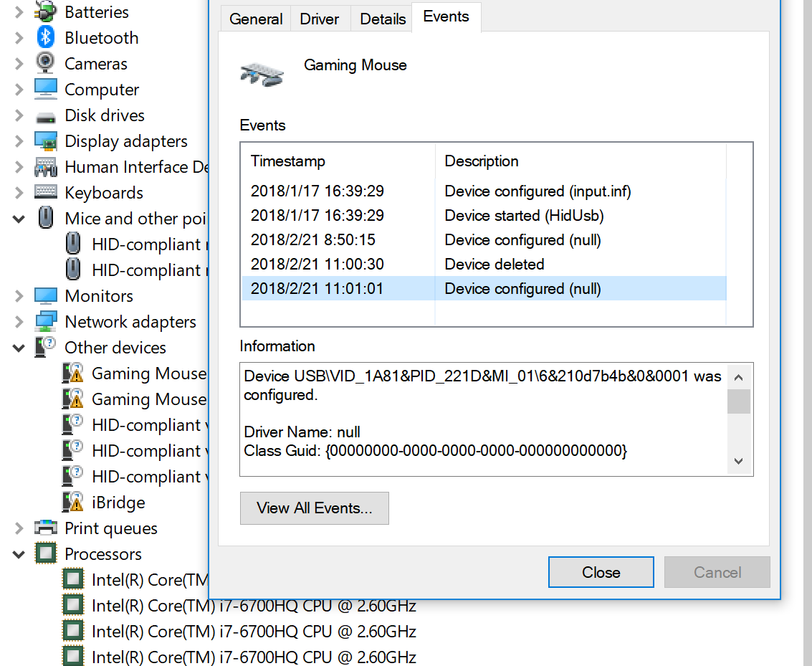
Task: Click the View All Events button
Action: pos(315,508)
